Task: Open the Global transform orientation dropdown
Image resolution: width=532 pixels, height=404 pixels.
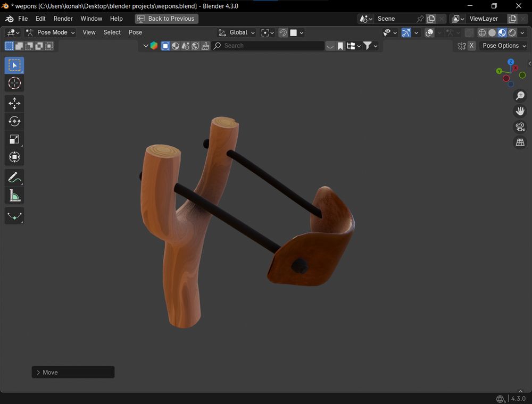Action: [x=236, y=32]
